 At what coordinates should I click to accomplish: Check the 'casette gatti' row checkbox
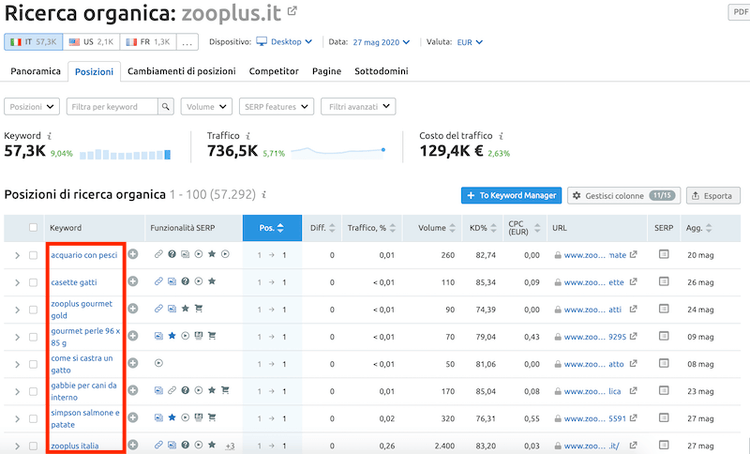tap(33, 282)
